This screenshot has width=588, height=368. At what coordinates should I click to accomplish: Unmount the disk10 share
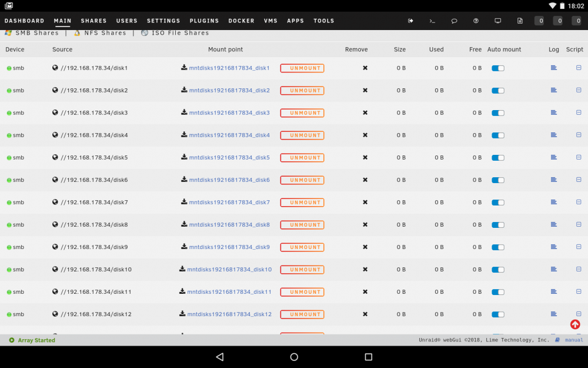(302, 270)
